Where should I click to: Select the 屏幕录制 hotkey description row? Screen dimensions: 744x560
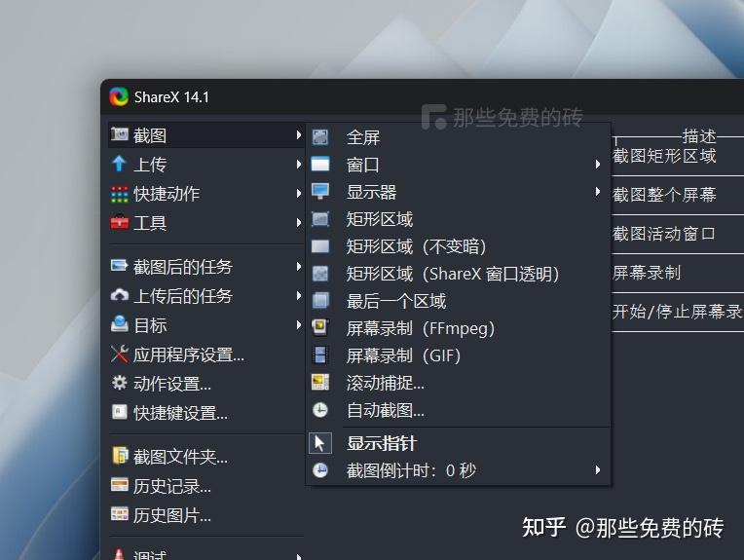[x=678, y=273]
